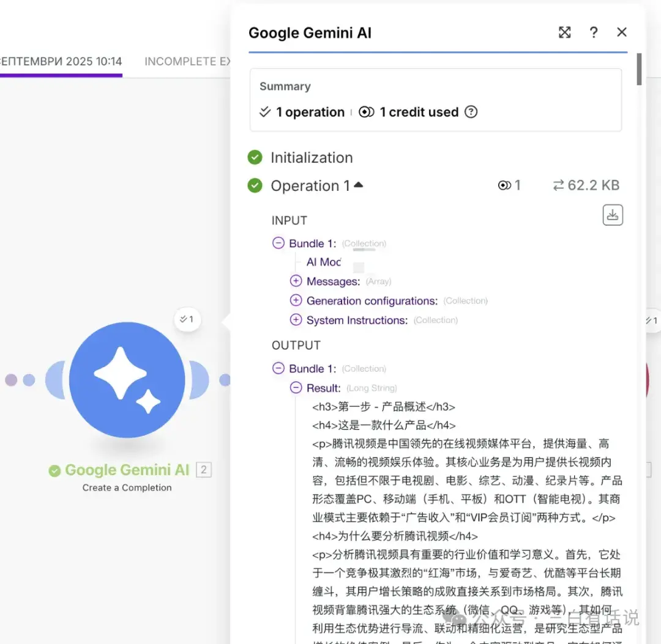661x644 pixels.
Task: Expand System Instructions collection
Action: (x=296, y=320)
